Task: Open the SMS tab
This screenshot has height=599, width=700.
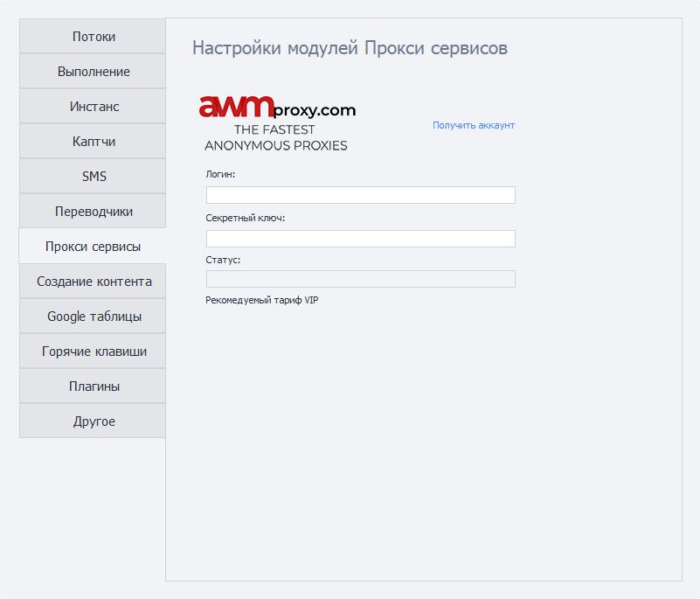Action: click(x=94, y=177)
